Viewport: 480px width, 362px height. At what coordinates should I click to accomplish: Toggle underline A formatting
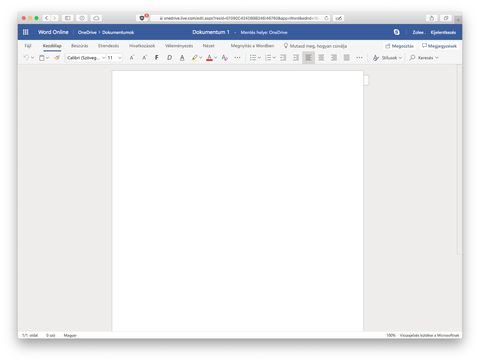[182, 58]
